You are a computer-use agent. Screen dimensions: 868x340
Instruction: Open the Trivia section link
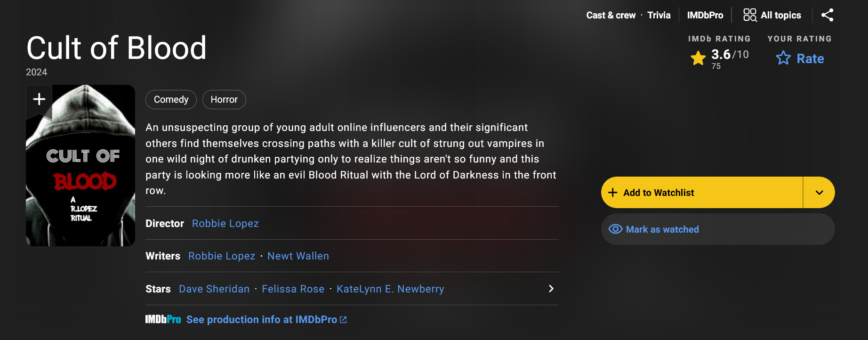(659, 15)
